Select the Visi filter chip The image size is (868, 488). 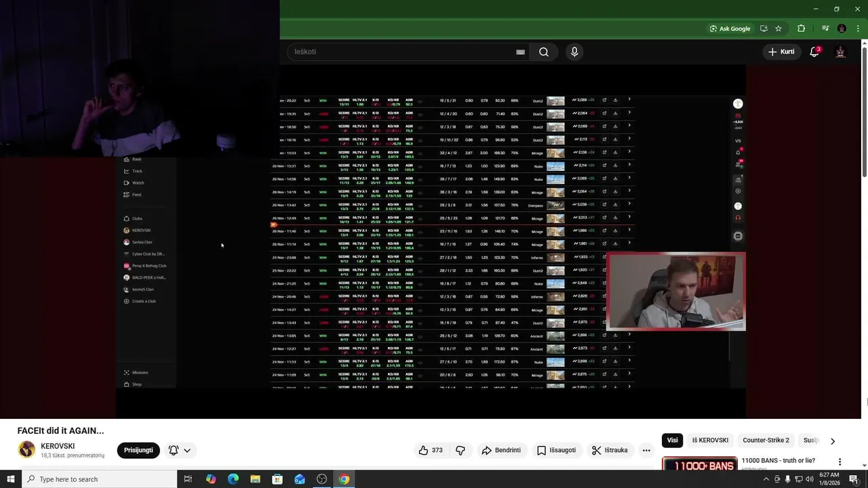tap(672, 440)
